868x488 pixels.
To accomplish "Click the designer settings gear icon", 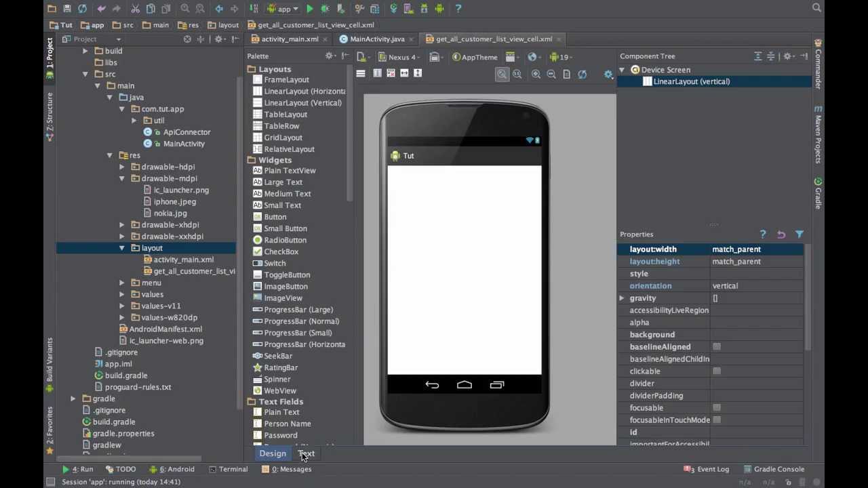I will point(608,74).
